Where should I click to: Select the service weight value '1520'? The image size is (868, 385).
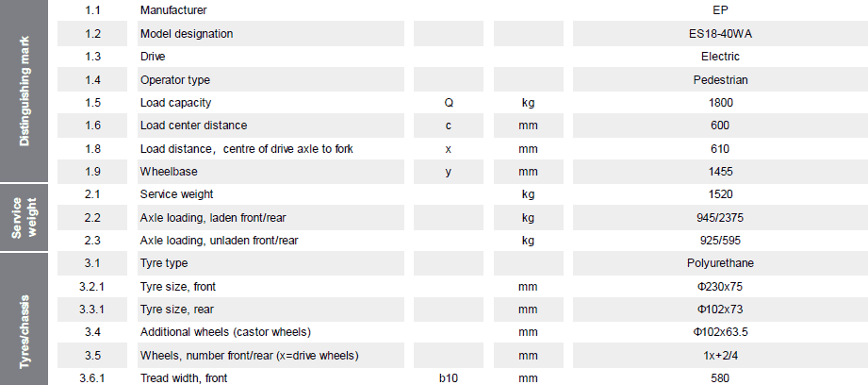point(720,193)
